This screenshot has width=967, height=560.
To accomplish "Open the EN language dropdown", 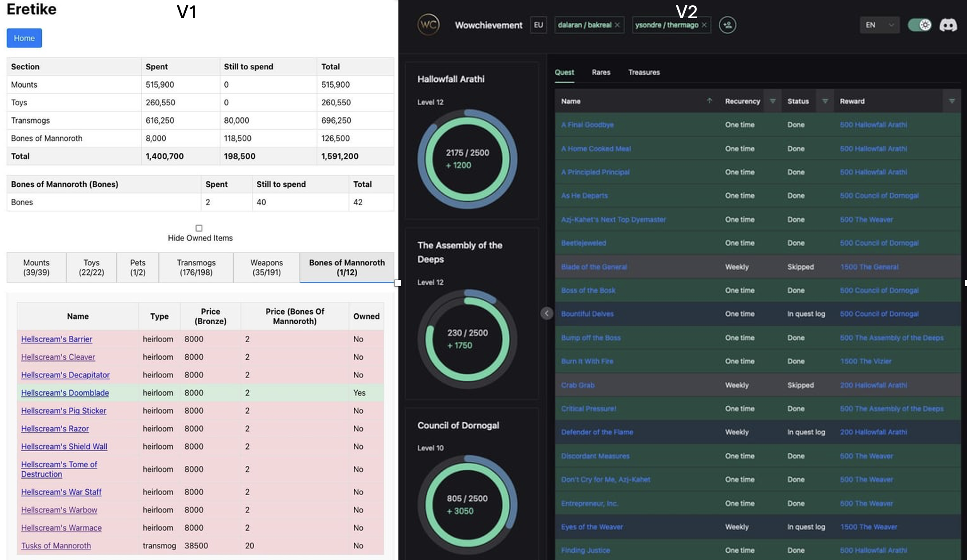I will tap(879, 25).
